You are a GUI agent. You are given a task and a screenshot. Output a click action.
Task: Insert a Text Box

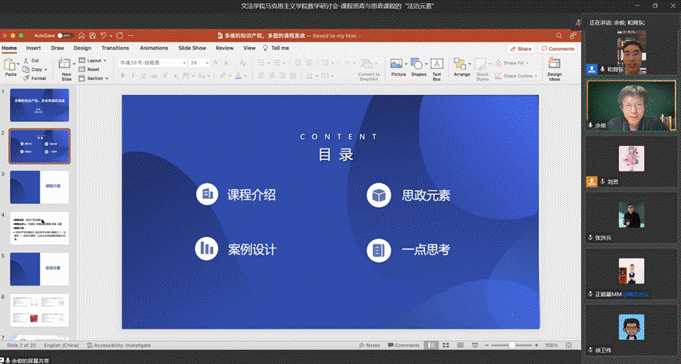click(436, 69)
